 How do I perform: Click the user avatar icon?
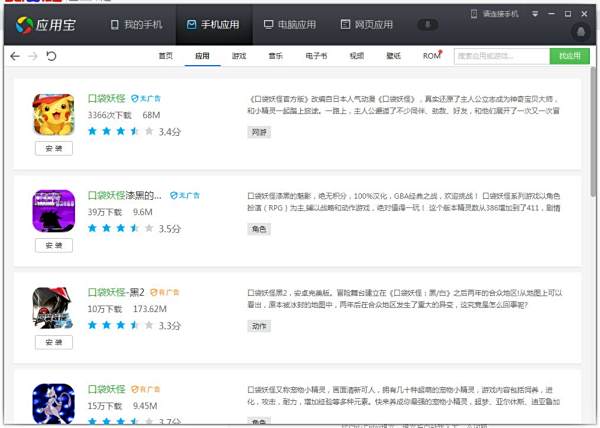tap(581, 32)
